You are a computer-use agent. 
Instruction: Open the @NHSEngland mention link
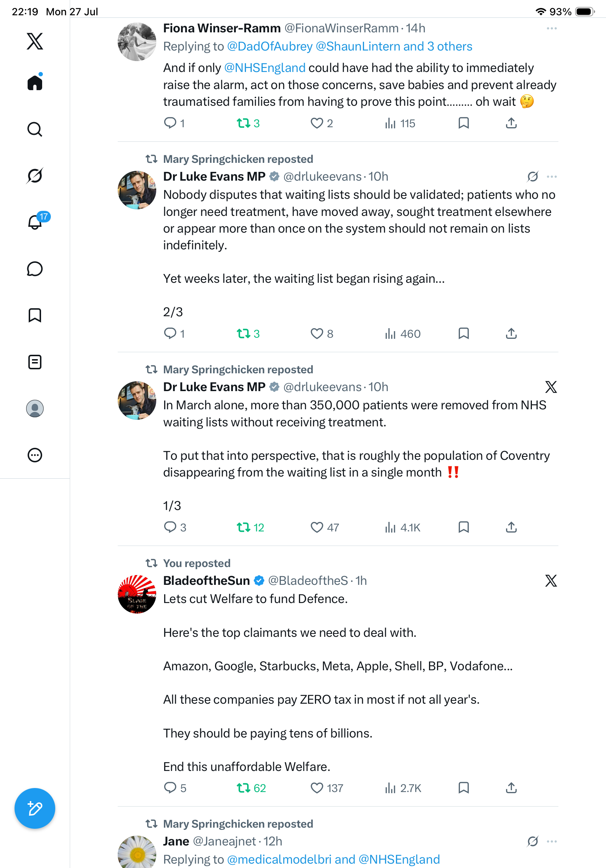[x=264, y=68]
